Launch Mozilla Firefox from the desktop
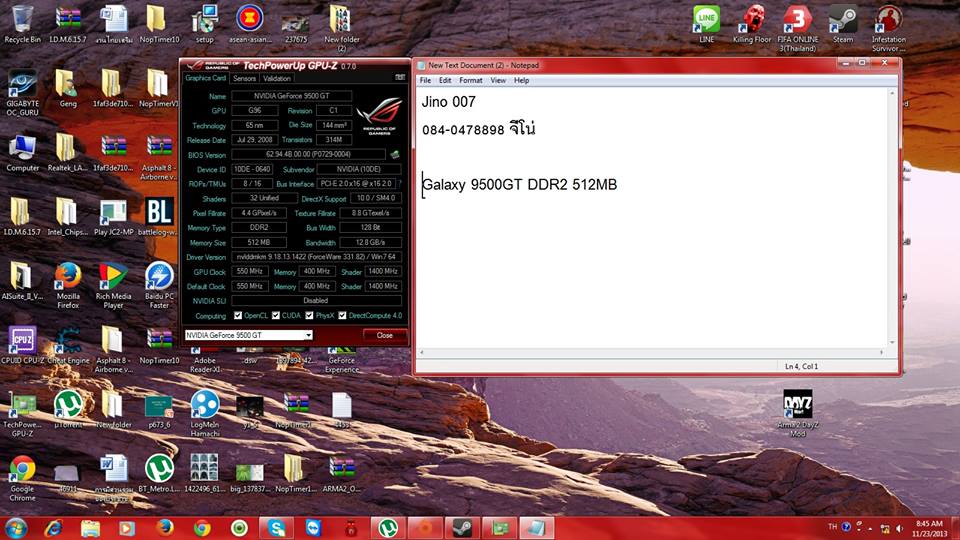Image resolution: width=960 pixels, height=540 pixels. (68, 285)
